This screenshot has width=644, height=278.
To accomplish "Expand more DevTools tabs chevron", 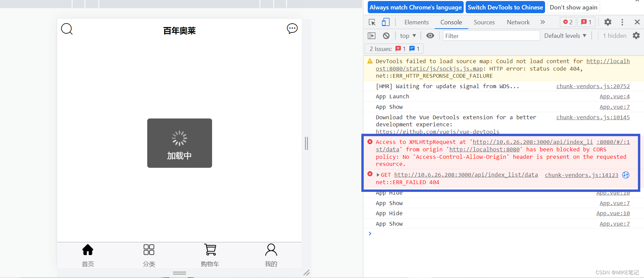I will point(542,22).
